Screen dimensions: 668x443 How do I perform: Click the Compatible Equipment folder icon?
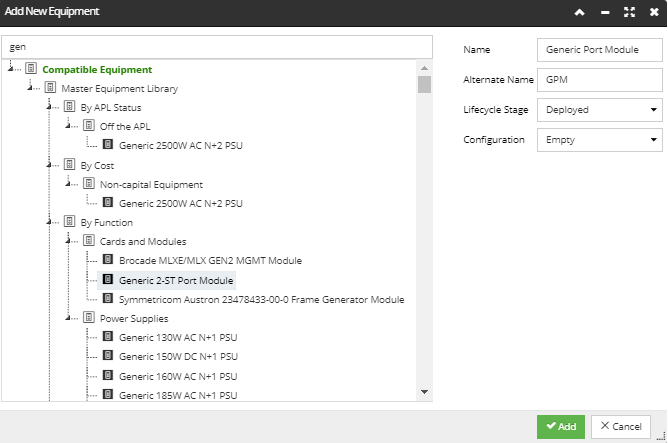point(31,68)
